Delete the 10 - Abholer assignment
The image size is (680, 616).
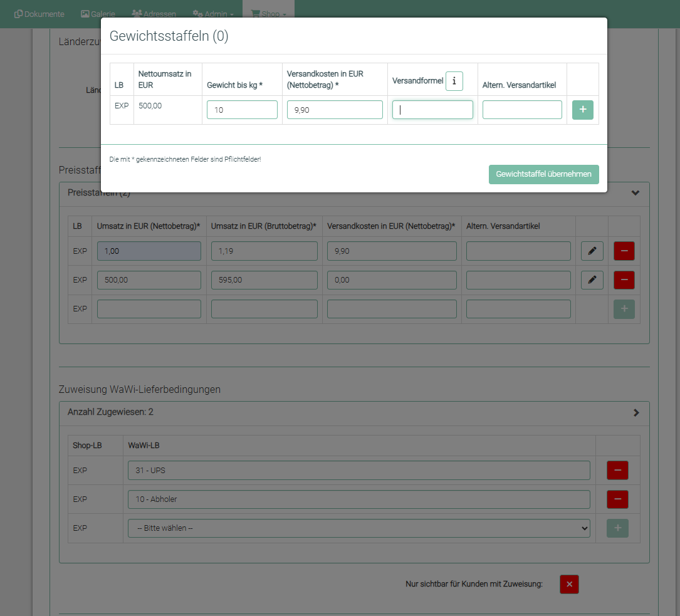617,499
